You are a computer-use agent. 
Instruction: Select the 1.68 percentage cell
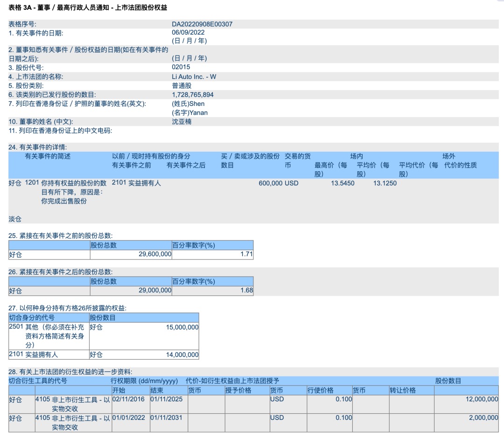246,290
